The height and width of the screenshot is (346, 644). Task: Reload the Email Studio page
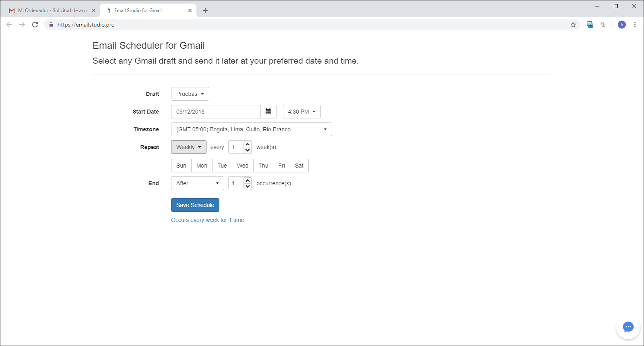click(x=35, y=25)
